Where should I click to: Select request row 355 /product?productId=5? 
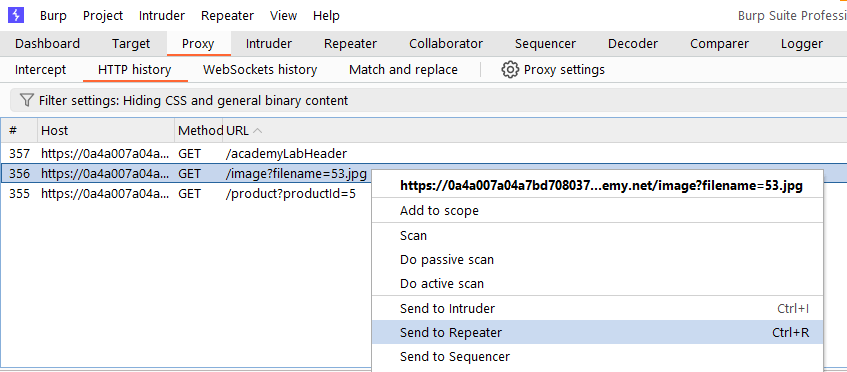point(186,193)
